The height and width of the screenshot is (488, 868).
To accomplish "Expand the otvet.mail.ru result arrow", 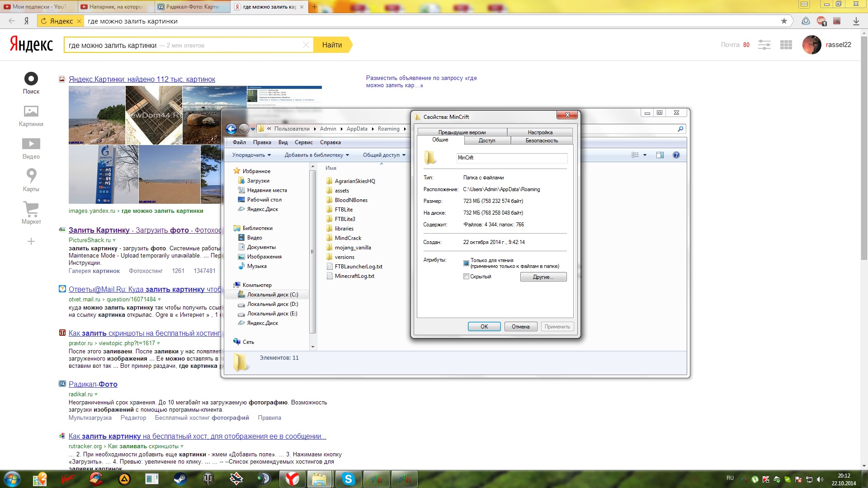I will click(159, 300).
